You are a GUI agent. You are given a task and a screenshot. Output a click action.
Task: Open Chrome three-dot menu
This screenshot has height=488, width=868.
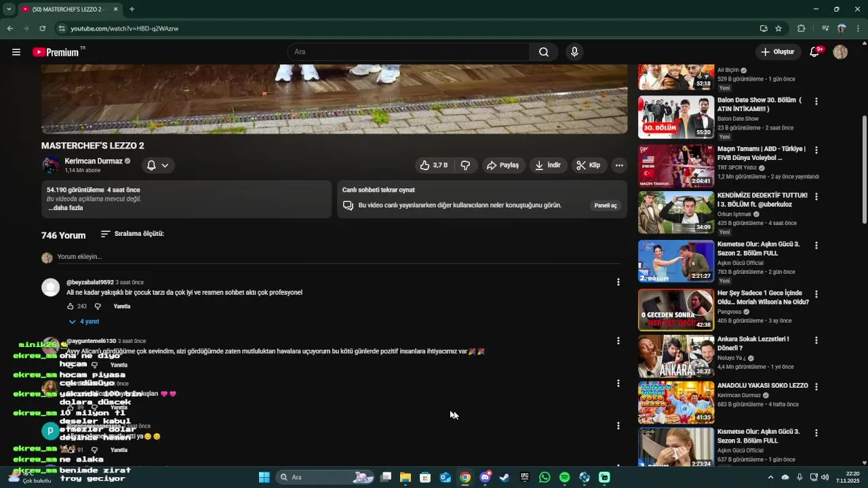point(858,28)
